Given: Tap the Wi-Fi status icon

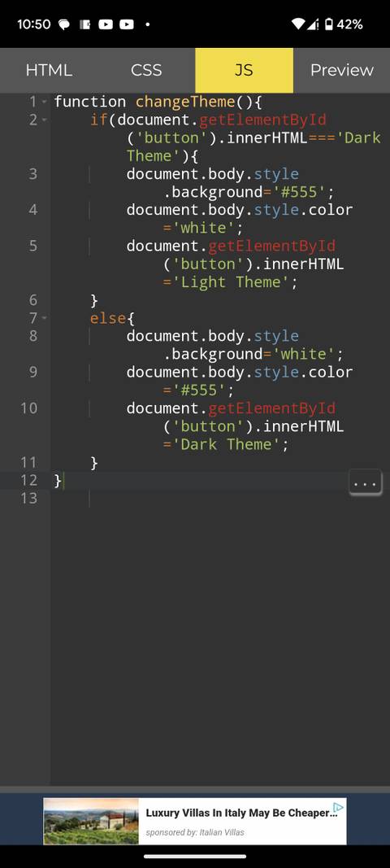Looking at the screenshot, I should [x=298, y=24].
